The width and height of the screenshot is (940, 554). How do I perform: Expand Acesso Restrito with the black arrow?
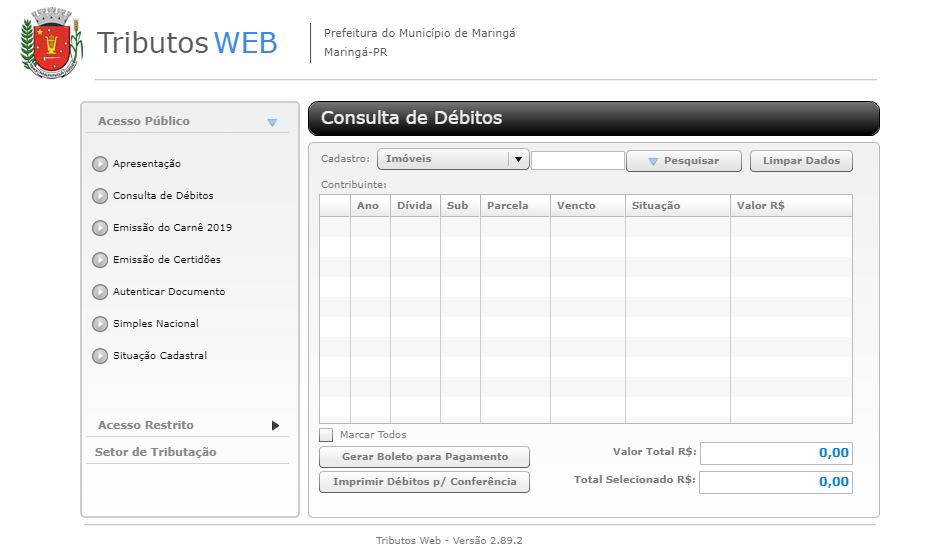point(275,426)
